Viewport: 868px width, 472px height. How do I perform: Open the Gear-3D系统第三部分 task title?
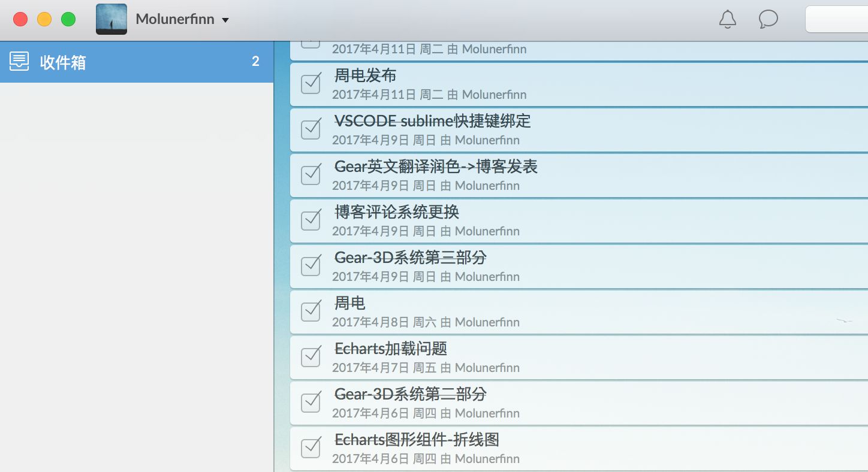[411, 258]
